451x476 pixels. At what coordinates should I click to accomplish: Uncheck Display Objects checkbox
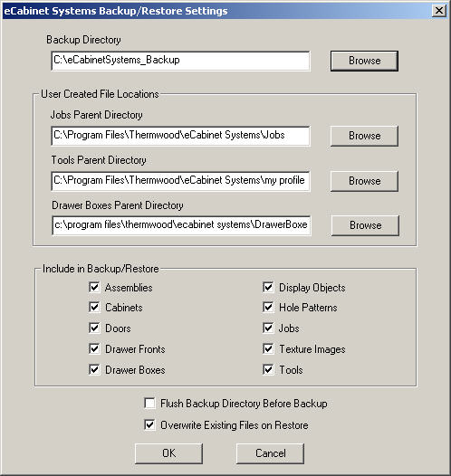pos(268,287)
